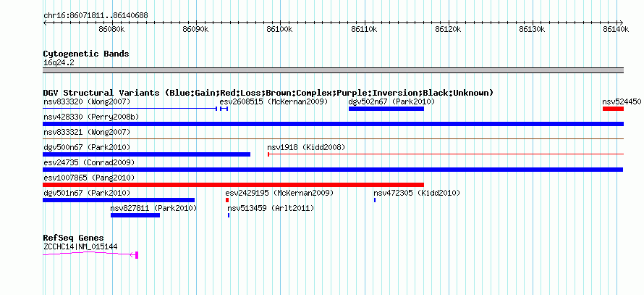Viewport: 644px width, 295px height.
Task: Click the 16q24.2 cytogenetic band bar
Action: (333, 70)
